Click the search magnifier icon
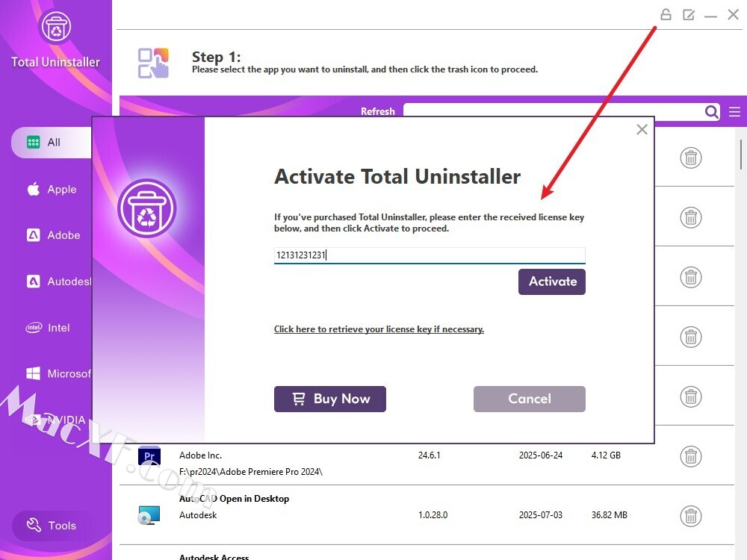This screenshot has width=747, height=560. click(x=712, y=112)
